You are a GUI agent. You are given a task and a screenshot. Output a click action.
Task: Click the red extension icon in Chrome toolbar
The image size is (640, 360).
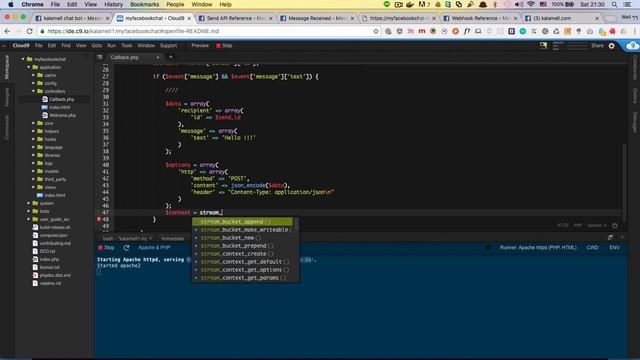(612, 31)
